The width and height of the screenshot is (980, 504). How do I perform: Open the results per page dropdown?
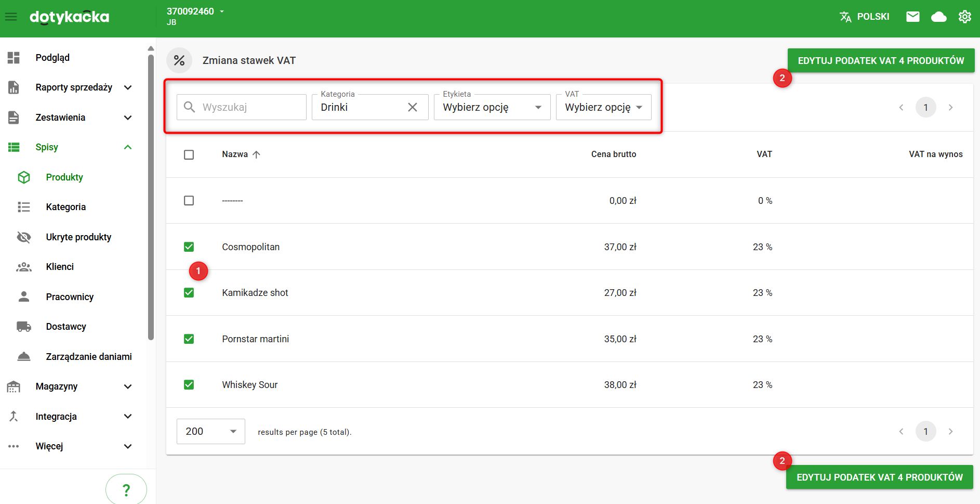click(x=210, y=432)
